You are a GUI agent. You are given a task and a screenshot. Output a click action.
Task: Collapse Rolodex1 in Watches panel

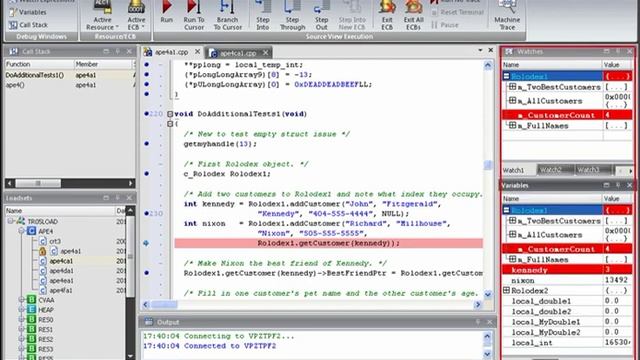coord(507,76)
